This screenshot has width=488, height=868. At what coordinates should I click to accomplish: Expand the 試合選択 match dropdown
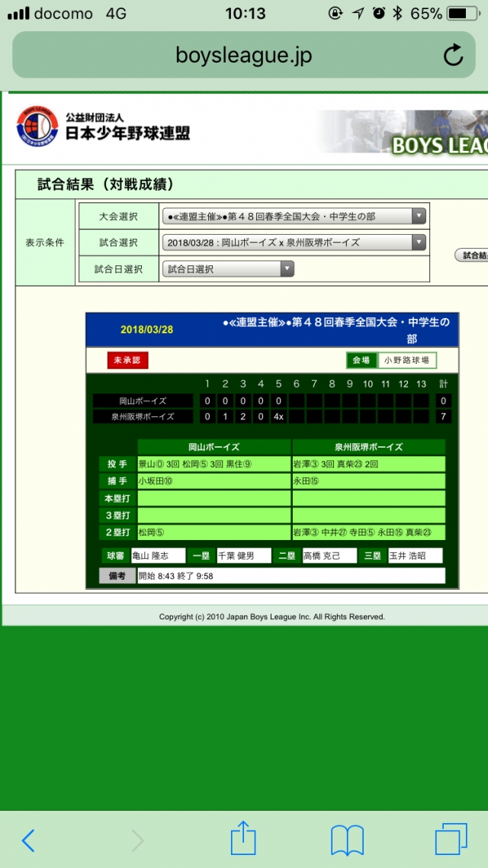coord(294,243)
